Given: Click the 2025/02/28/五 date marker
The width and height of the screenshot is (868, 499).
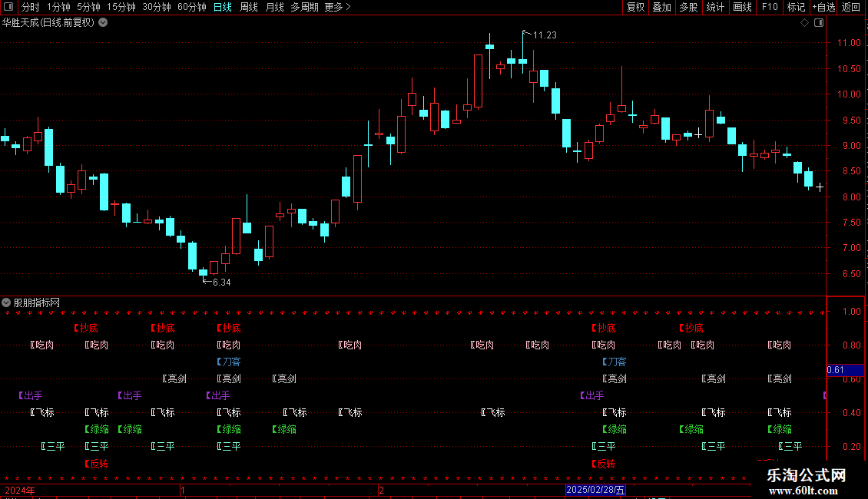Looking at the screenshot, I should pyautogui.click(x=595, y=490).
